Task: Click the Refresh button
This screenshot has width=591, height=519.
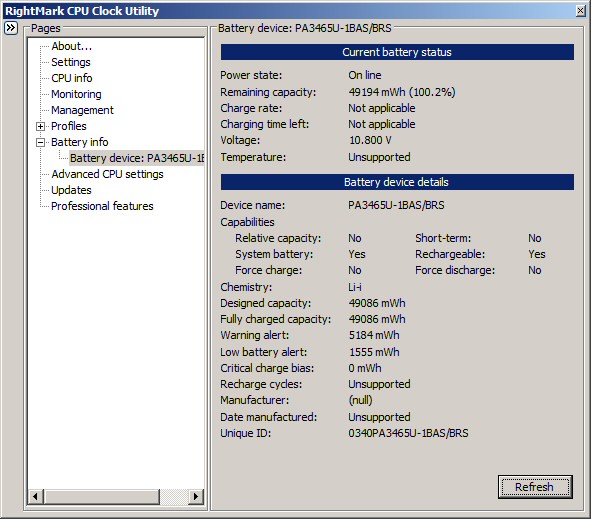Action: coord(535,487)
